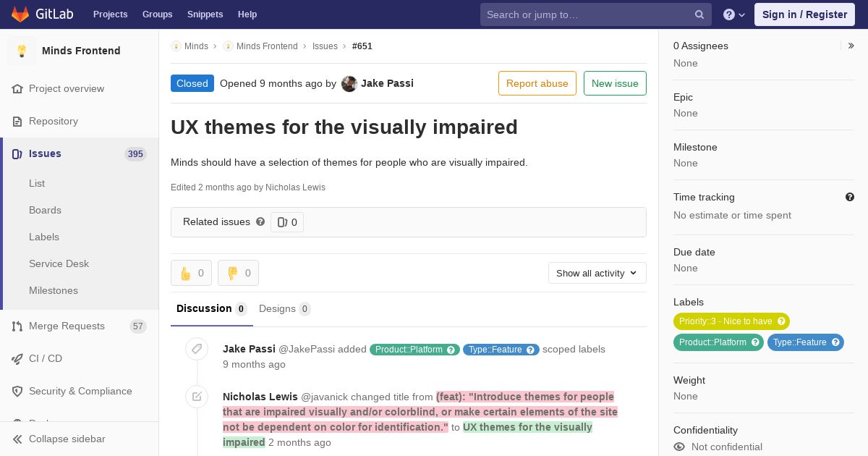
Task: Click the Related issues help icon
Action: [260, 221]
